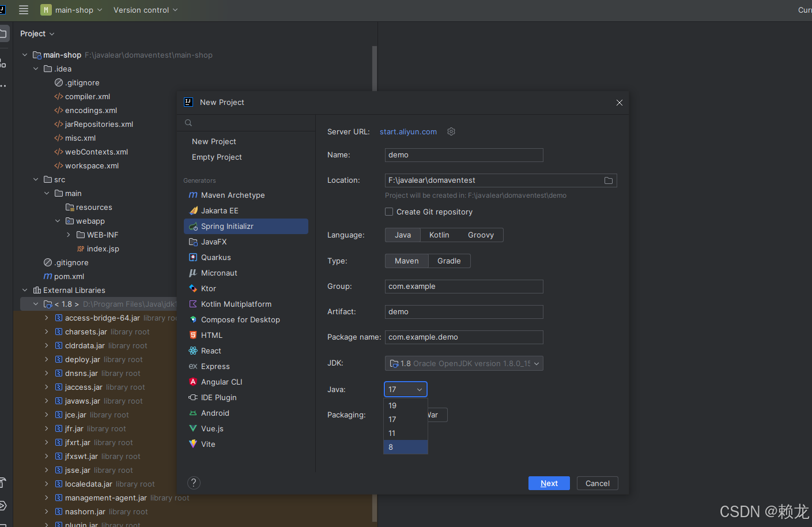Click the Group input field

point(464,287)
